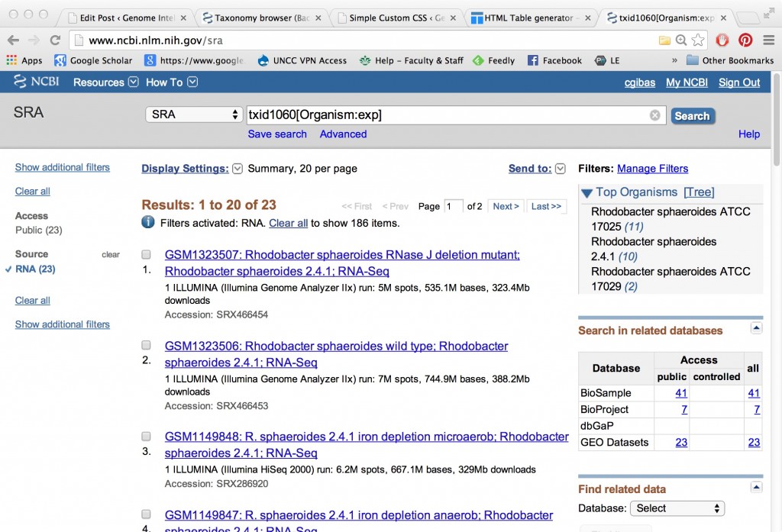Switch to the Taxonomy browser tab
Image resolution: width=782 pixels, height=532 pixels.
click(x=260, y=18)
